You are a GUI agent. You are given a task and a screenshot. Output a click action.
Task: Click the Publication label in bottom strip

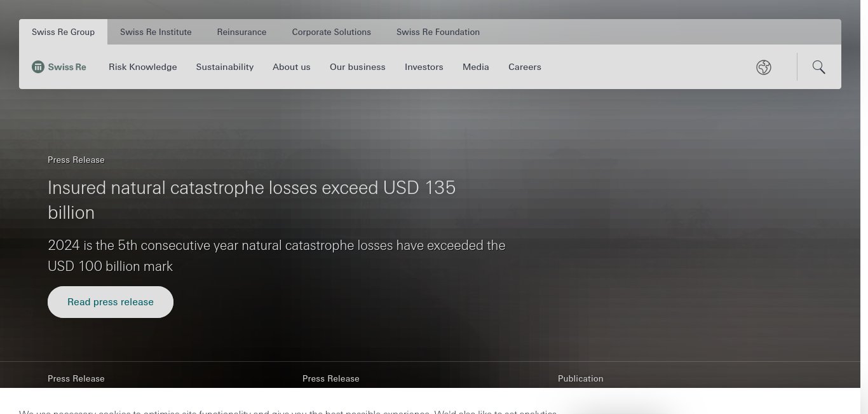tap(580, 378)
